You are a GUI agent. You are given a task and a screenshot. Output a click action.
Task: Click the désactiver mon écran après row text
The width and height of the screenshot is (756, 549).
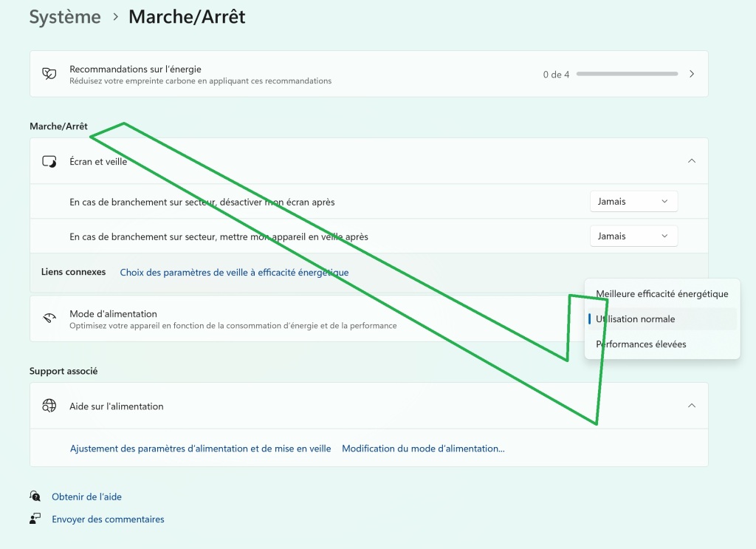click(x=202, y=202)
